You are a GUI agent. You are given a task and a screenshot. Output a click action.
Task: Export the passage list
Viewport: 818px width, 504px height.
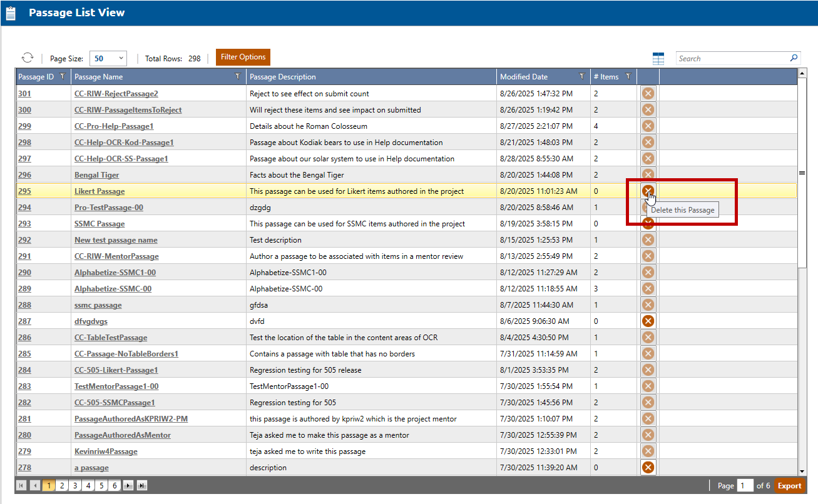tap(789, 486)
